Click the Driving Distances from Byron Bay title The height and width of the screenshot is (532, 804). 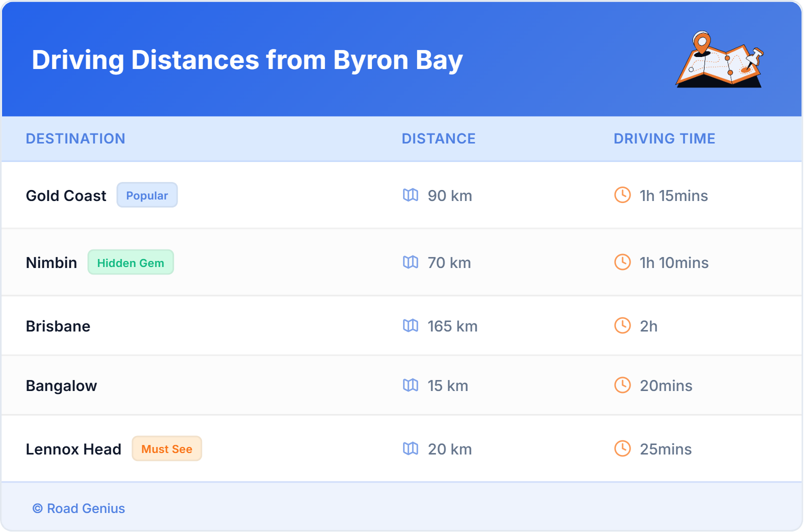pos(247,60)
